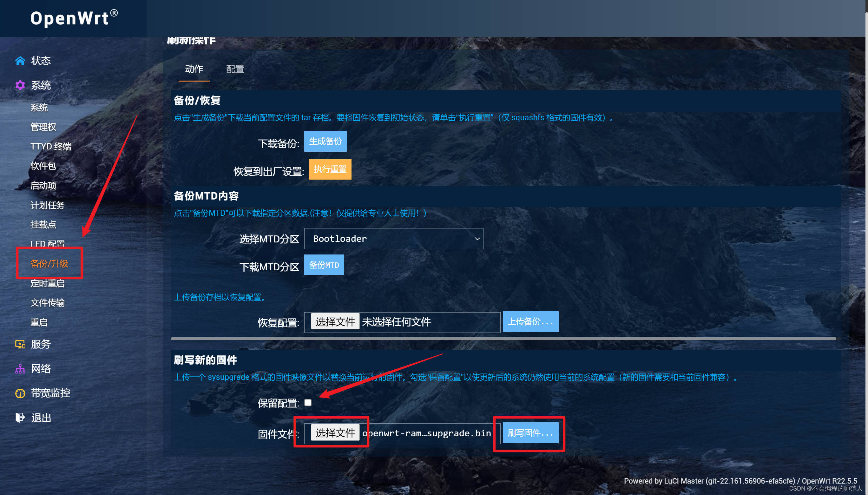The width and height of the screenshot is (868, 495).
Task: Expand the 网络 sidebar menu
Action: click(41, 368)
